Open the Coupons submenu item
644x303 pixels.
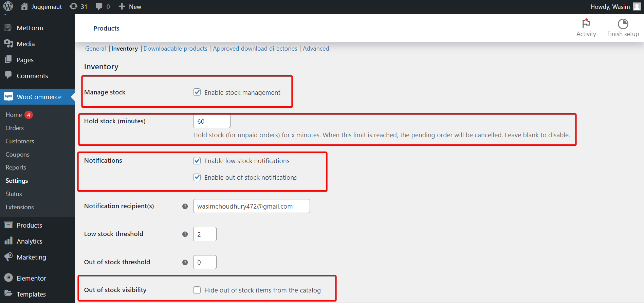pyautogui.click(x=17, y=155)
